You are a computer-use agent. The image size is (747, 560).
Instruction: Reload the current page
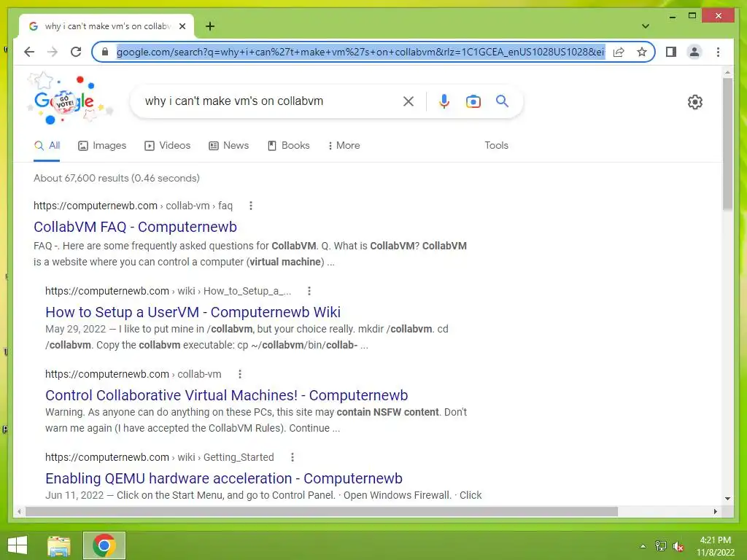pos(76,52)
